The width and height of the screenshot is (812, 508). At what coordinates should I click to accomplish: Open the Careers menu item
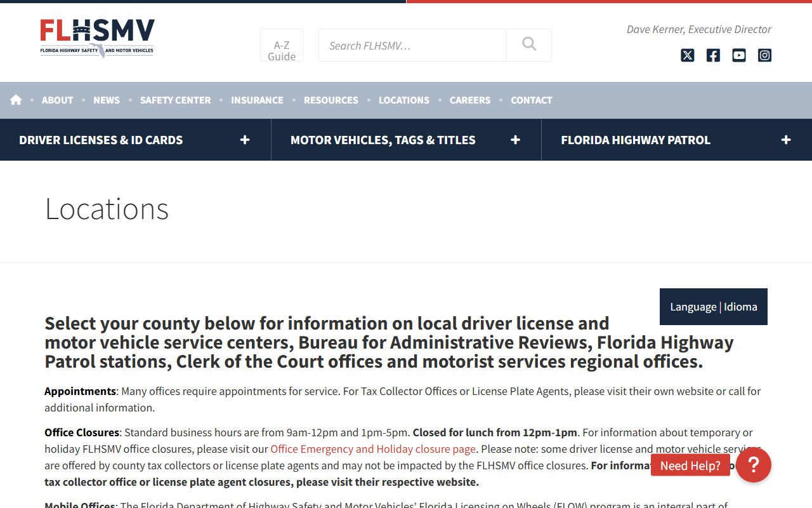(x=470, y=100)
